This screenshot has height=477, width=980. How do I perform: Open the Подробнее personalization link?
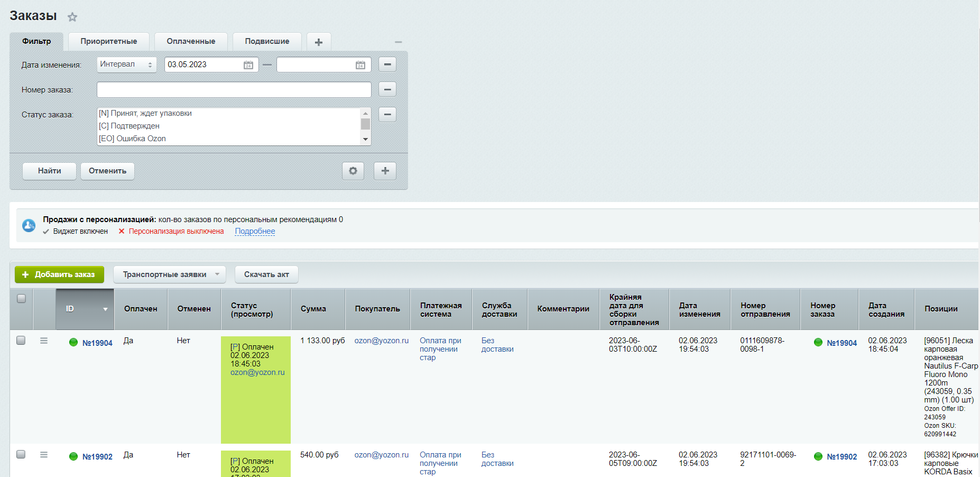coord(255,231)
